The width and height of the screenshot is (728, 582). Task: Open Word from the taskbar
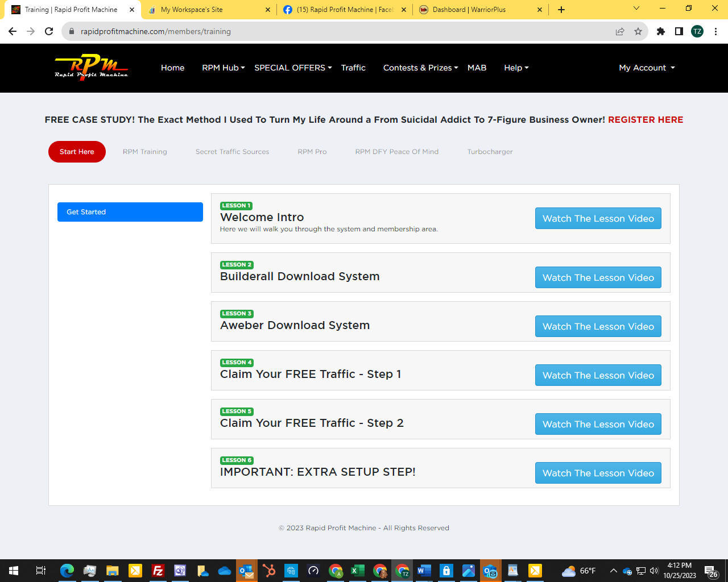pyautogui.click(x=424, y=571)
